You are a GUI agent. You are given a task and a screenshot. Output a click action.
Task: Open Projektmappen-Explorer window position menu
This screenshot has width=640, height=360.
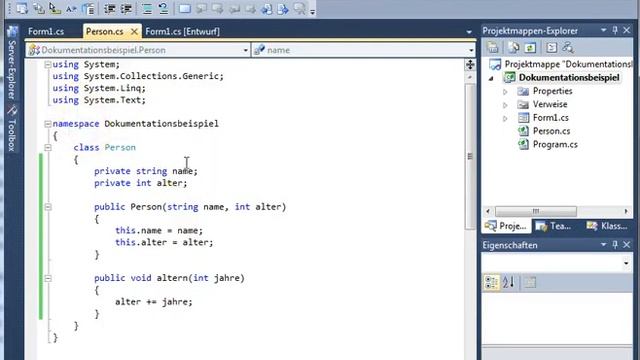click(603, 30)
